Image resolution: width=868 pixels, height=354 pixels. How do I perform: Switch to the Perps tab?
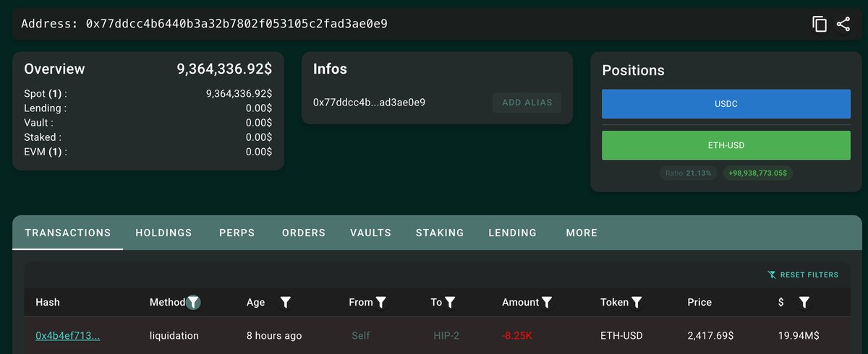click(238, 233)
